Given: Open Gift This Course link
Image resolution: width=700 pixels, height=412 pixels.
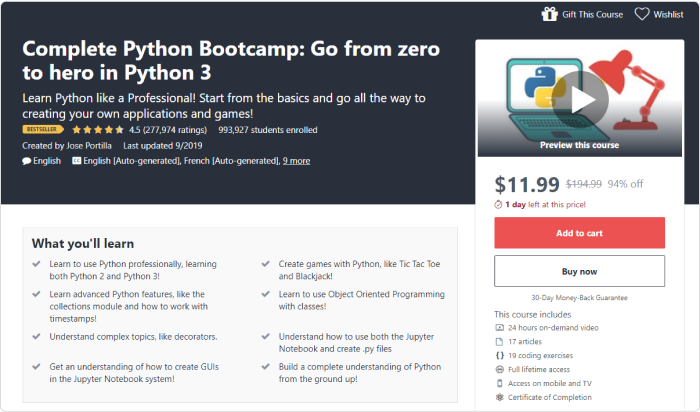Looking at the screenshot, I should (x=592, y=14).
